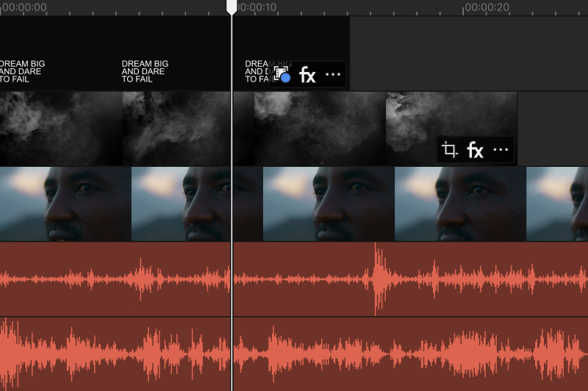Expand more options on the smoke clip
The image size is (588, 391).
pyautogui.click(x=501, y=151)
